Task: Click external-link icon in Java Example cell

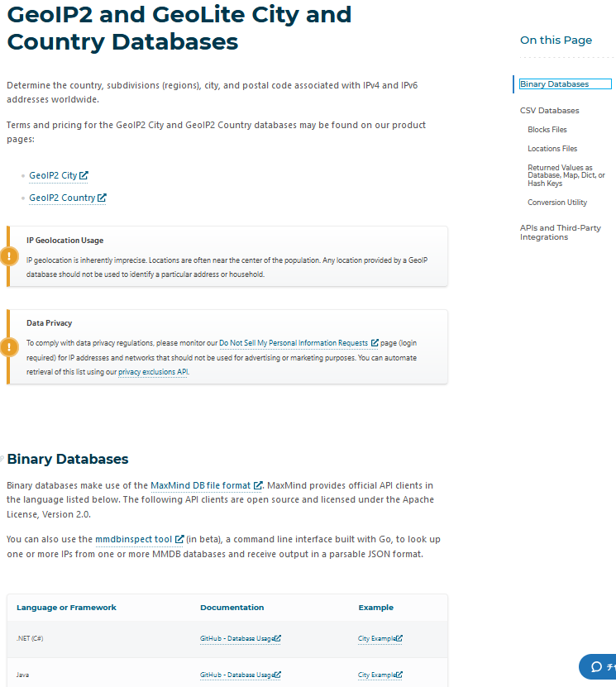Action: [x=399, y=675]
